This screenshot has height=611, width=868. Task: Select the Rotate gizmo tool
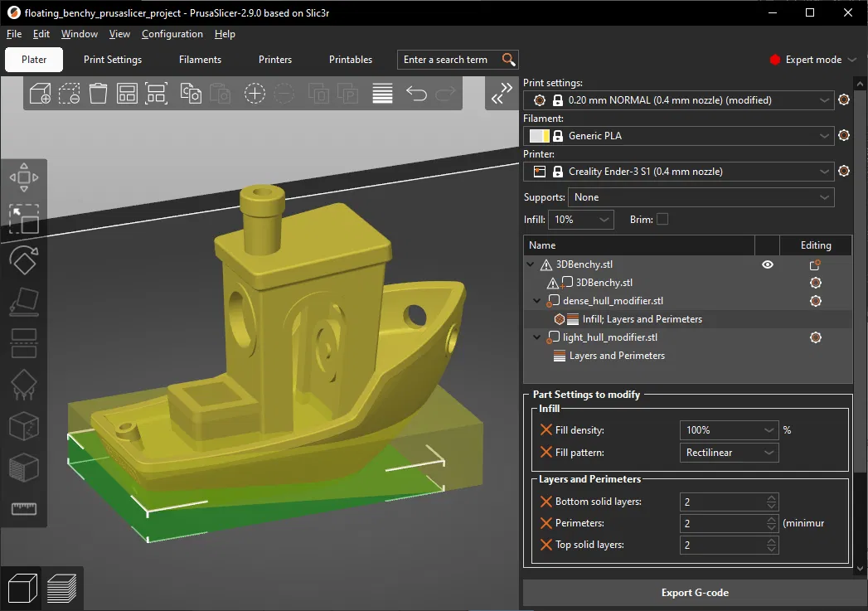(24, 260)
